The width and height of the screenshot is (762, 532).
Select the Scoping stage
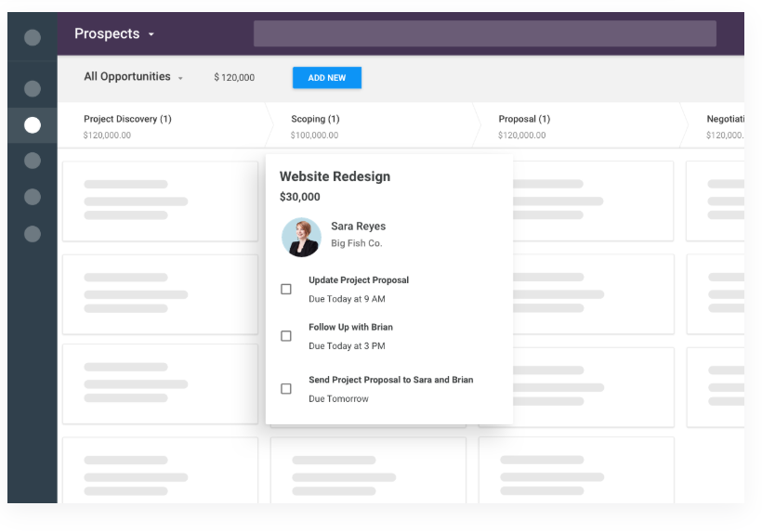pyautogui.click(x=315, y=119)
